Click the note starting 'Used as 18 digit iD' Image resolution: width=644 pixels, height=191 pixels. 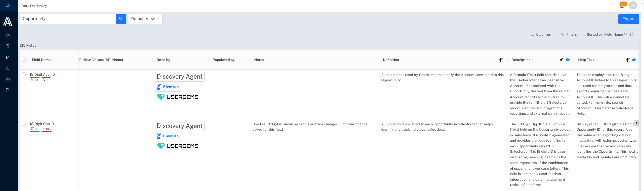[x=310, y=127]
